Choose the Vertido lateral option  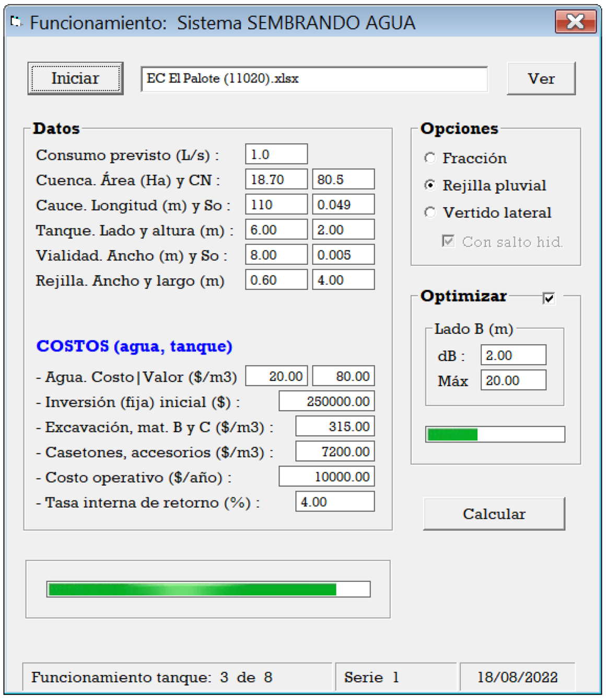[430, 212]
